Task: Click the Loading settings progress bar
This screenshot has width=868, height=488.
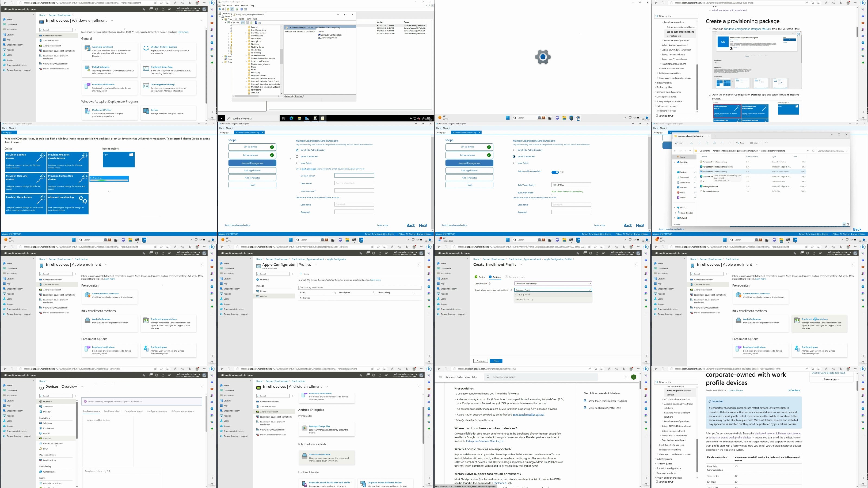Action: pos(109,179)
